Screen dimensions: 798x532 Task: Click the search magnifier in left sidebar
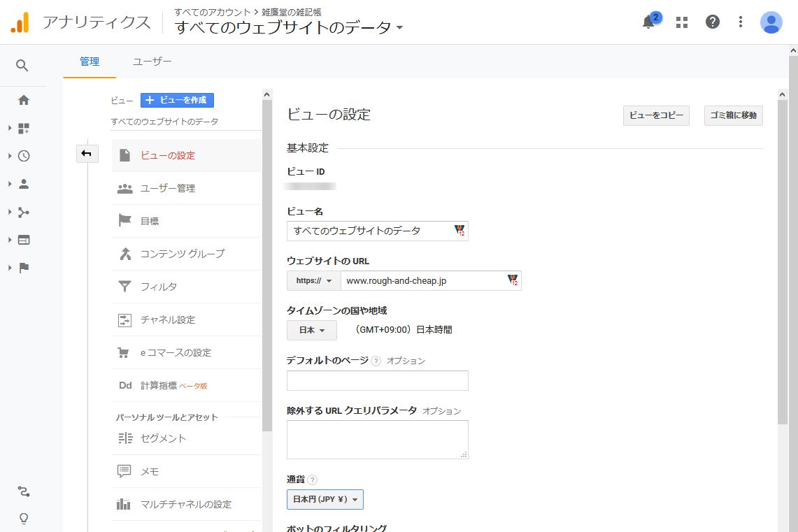(22, 66)
